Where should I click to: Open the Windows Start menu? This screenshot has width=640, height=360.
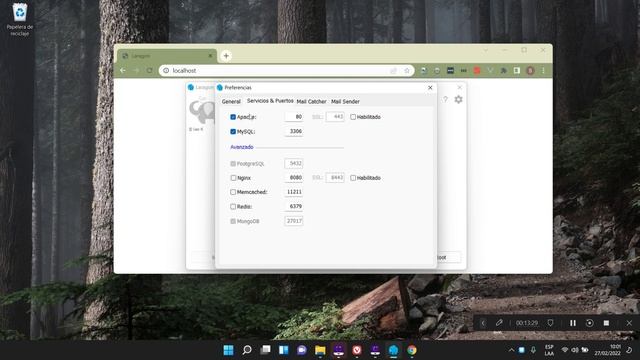[x=229, y=350]
